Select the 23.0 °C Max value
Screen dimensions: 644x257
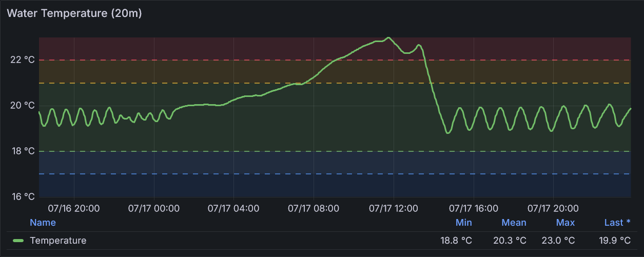[x=558, y=241]
